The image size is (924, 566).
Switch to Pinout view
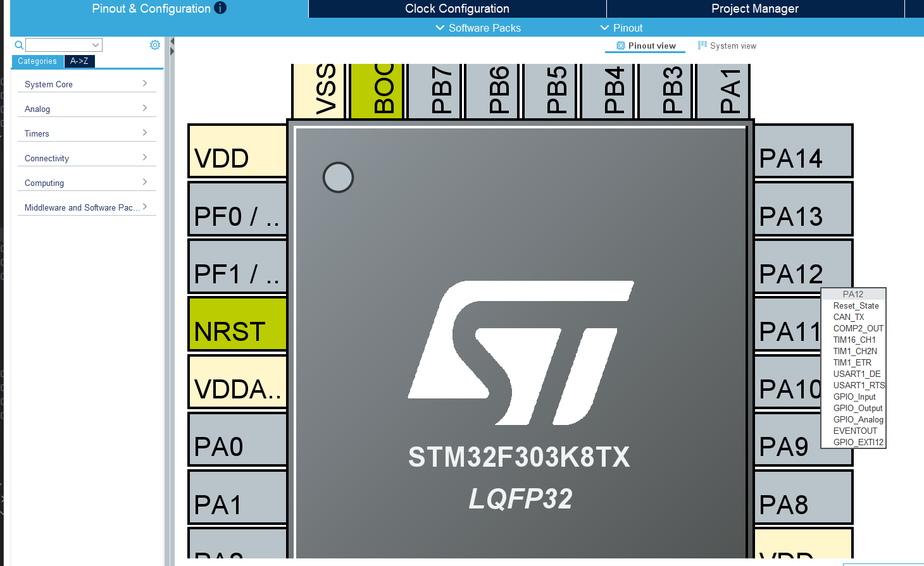[646, 46]
